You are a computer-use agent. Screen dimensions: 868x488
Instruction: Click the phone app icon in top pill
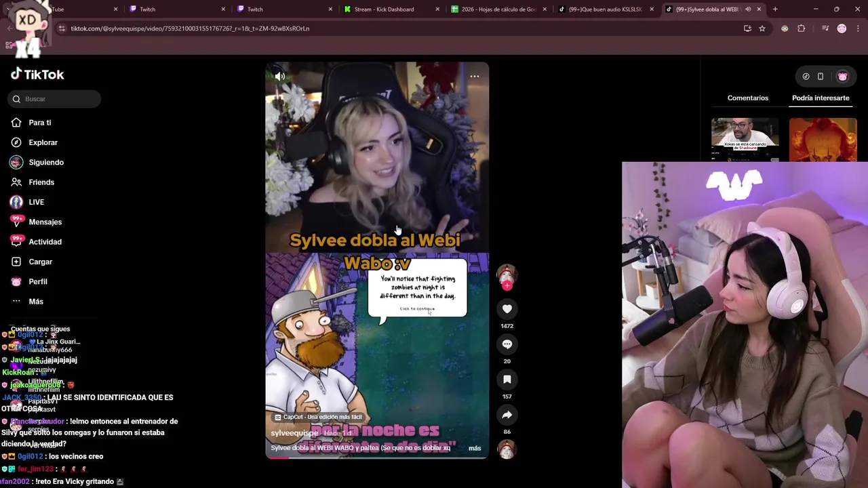(821, 77)
